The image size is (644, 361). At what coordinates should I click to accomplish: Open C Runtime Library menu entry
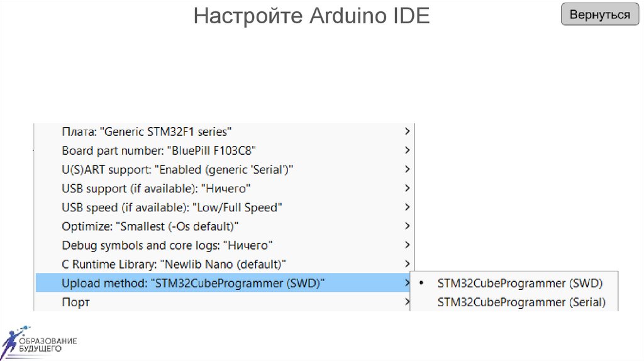pyautogui.click(x=224, y=264)
